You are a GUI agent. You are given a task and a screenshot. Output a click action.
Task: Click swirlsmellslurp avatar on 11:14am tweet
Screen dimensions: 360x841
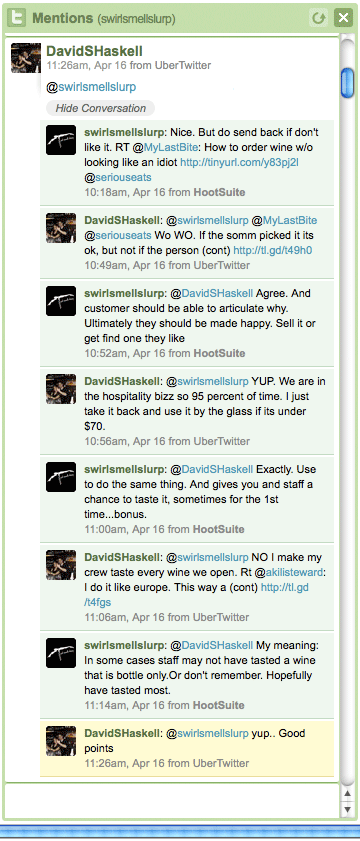coord(61,653)
